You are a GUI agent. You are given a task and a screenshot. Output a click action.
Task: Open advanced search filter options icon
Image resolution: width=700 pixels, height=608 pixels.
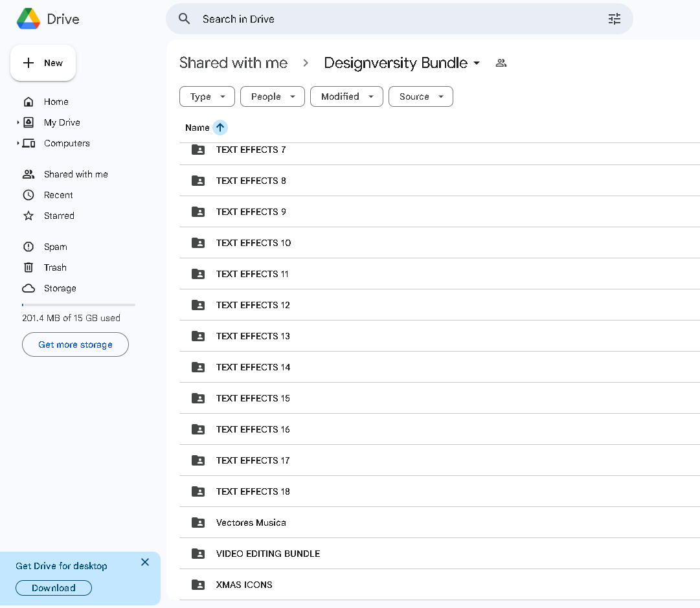(614, 19)
